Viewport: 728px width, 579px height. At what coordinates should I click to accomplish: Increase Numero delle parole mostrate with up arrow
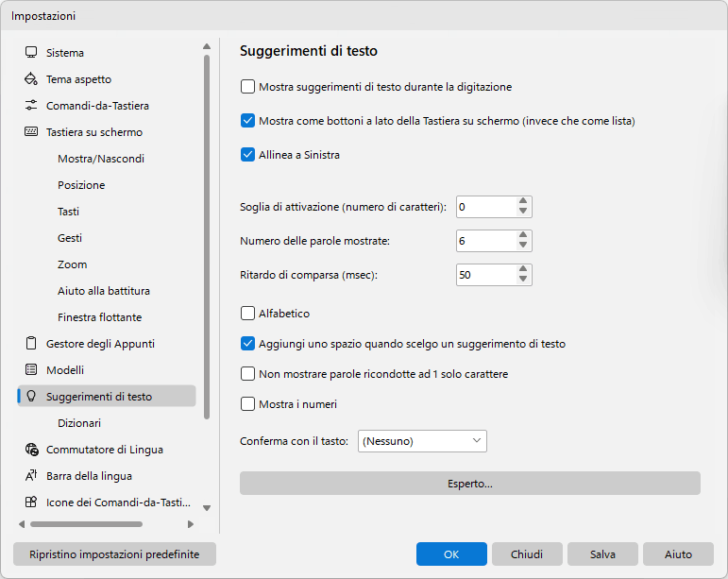click(x=523, y=235)
